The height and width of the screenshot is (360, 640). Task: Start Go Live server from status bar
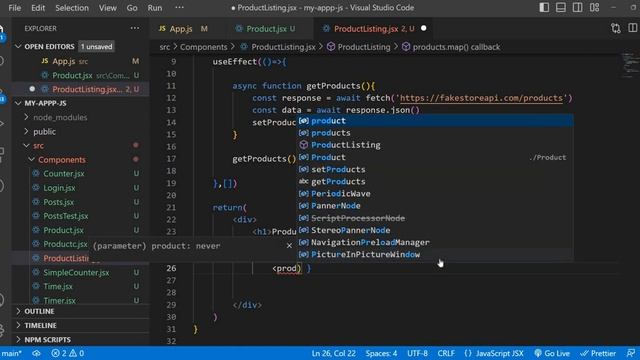click(552, 353)
